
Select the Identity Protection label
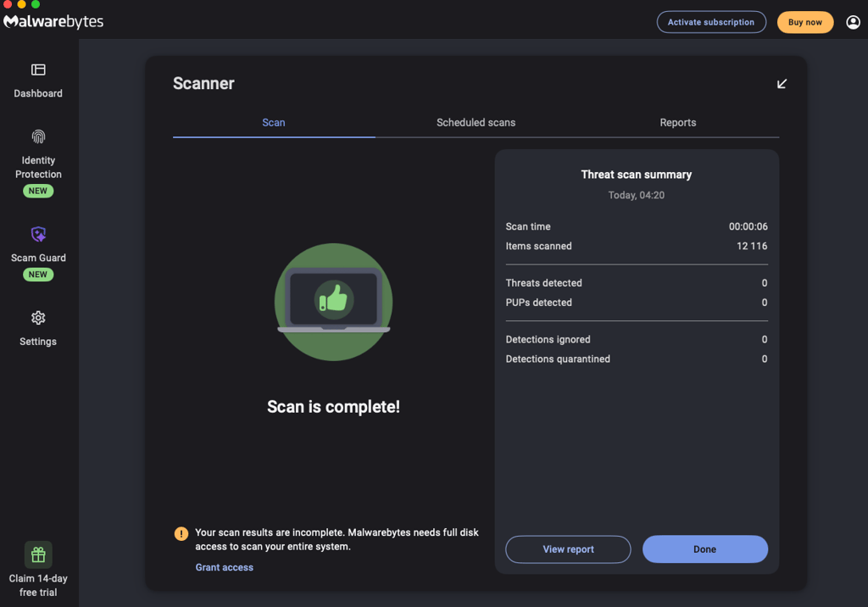tap(38, 167)
